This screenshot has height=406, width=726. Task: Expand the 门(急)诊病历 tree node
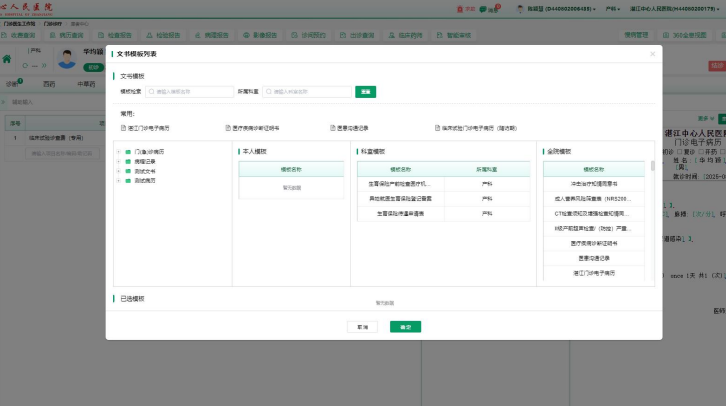(118, 152)
